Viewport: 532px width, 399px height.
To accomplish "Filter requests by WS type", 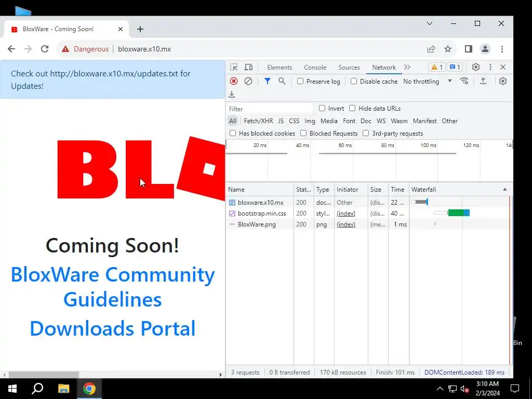I will [x=381, y=121].
